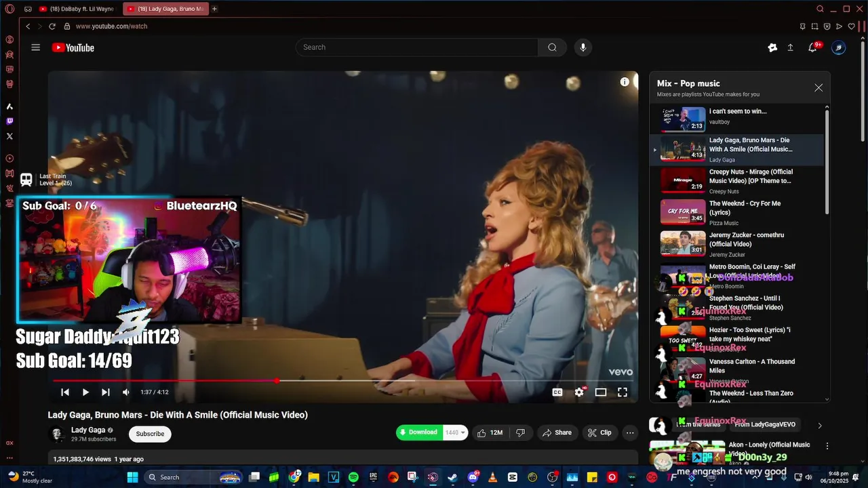Screen dimensions: 868x488
Task: Mute the video volume
Action: (x=126, y=392)
